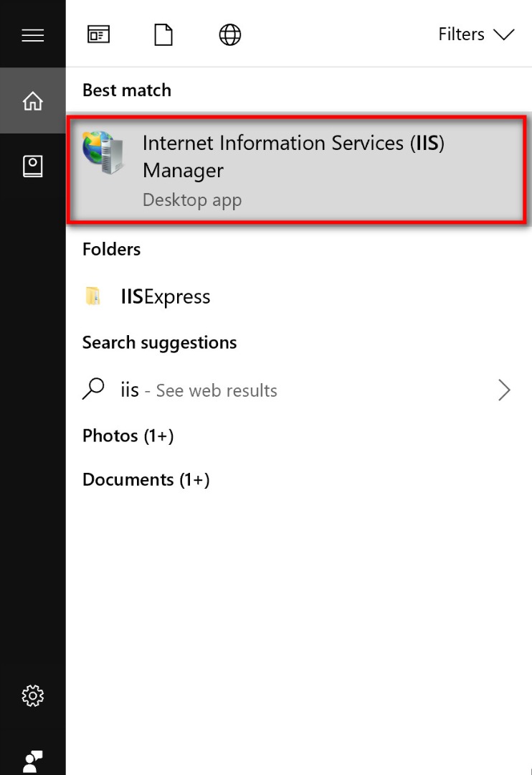Click the IISExpress yellow folder icon

pos(93,296)
